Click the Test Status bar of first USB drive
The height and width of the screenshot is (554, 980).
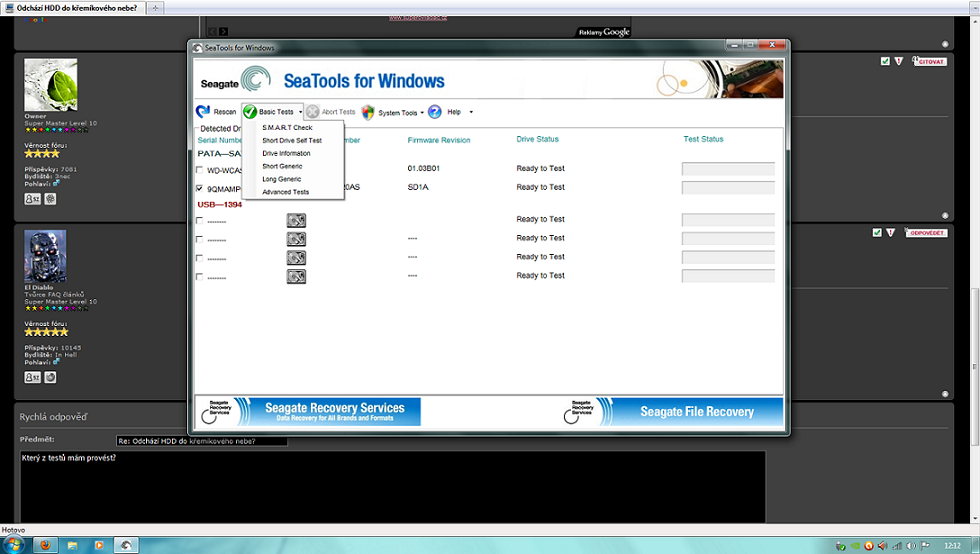coord(728,219)
